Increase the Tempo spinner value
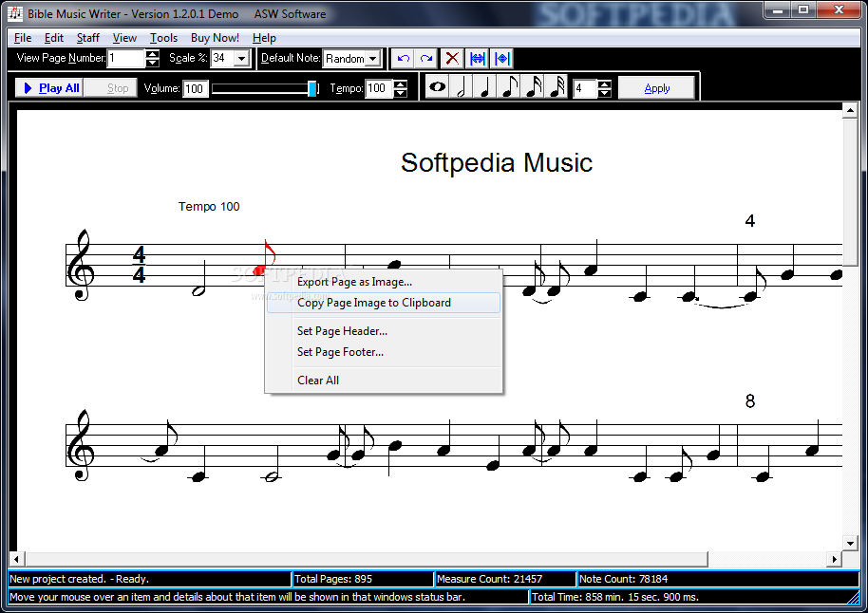 point(400,84)
